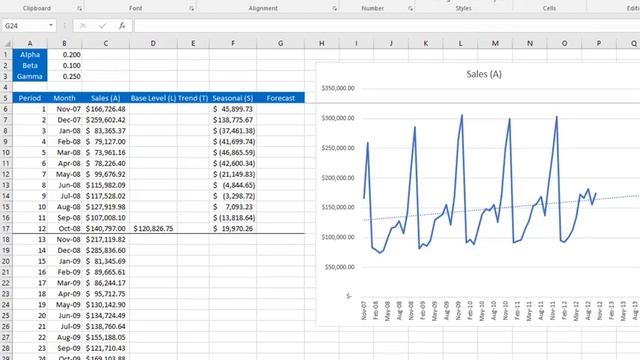The image size is (640, 360).
Task: Select column P header
Action: 599,43
